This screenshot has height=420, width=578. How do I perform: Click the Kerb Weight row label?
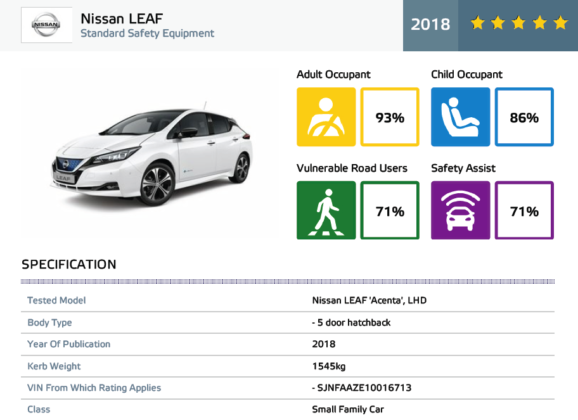tap(54, 366)
